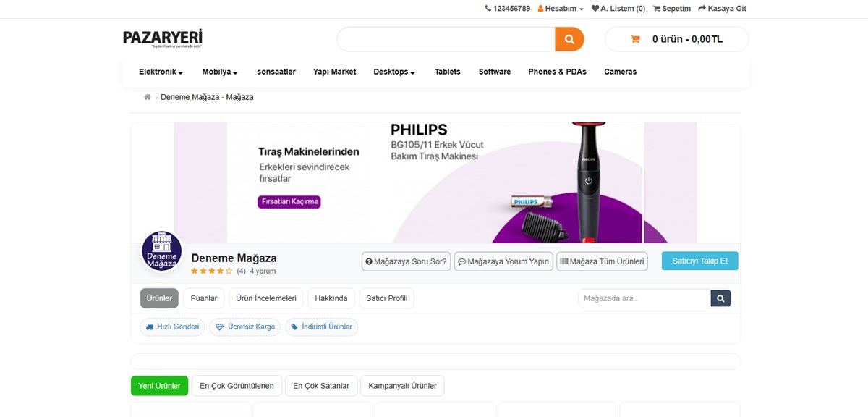868x417 pixels.
Task: Toggle the İndirimli Ürünler filter
Action: click(x=321, y=327)
